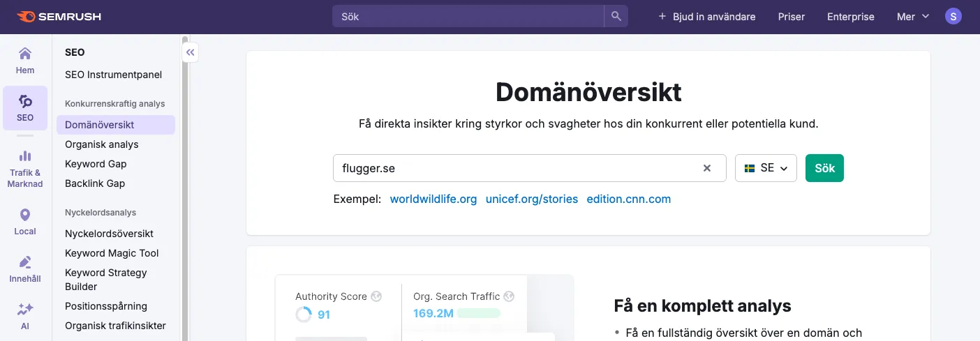Open Keyword Strategy Builder
This screenshot has height=341, width=980.
[x=106, y=280]
